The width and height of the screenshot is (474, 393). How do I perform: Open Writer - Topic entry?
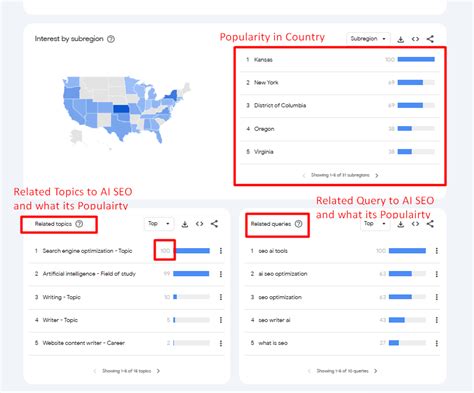click(60, 320)
